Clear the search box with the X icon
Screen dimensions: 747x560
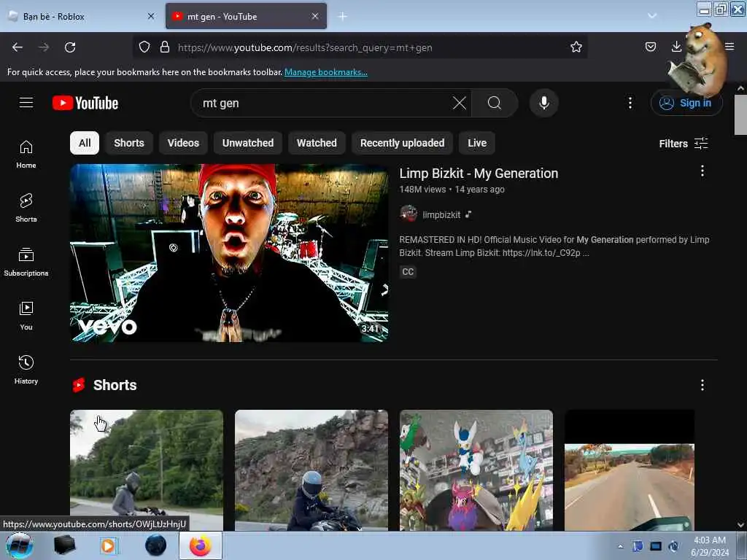pos(460,103)
